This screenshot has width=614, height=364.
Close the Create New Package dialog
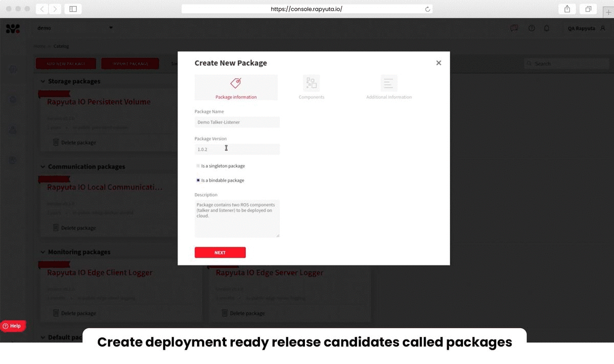coord(438,63)
